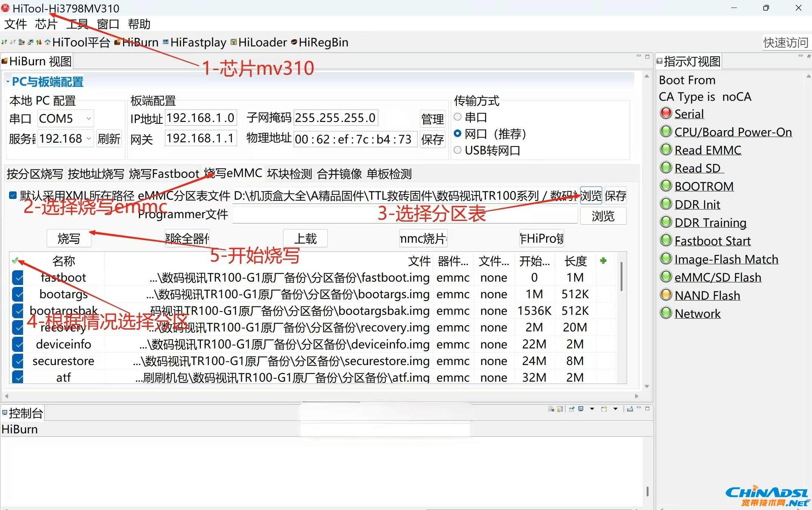
Task: Uncheck the fastboot partition checkbox
Action: [x=18, y=278]
